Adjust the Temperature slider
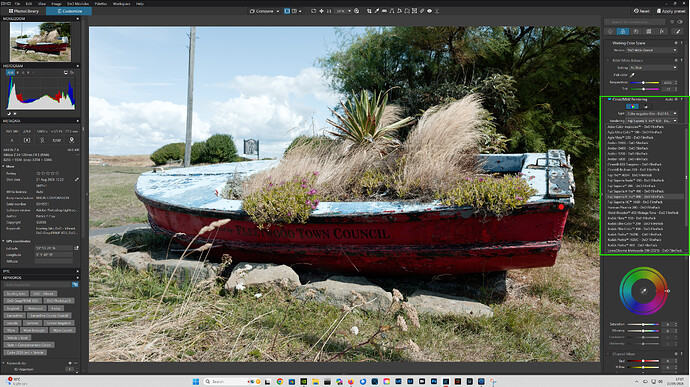Image resolution: width=690 pixels, height=387 pixels. pyautogui.click(x=644, y=82)
